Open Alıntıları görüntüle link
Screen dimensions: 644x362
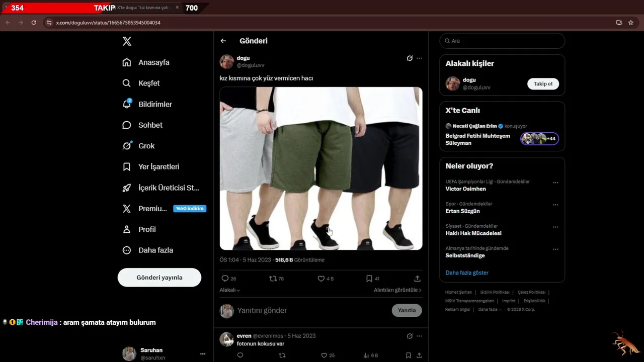click(397, 290)
